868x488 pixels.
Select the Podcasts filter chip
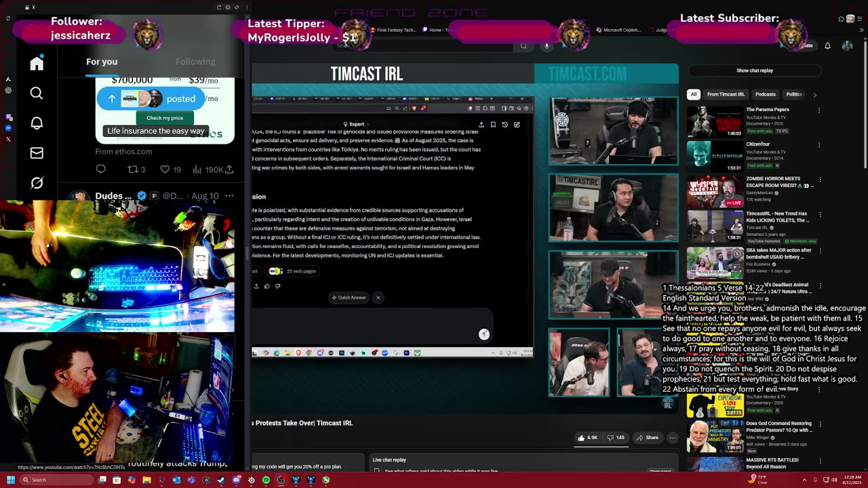pyautogui.click(x=765, y=94)
